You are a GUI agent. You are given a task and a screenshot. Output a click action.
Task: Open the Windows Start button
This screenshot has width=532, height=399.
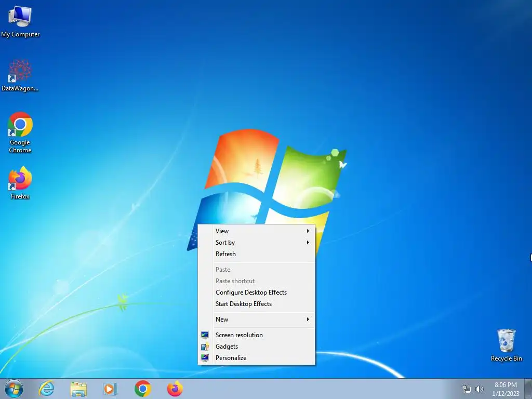[x=14, y=389]
